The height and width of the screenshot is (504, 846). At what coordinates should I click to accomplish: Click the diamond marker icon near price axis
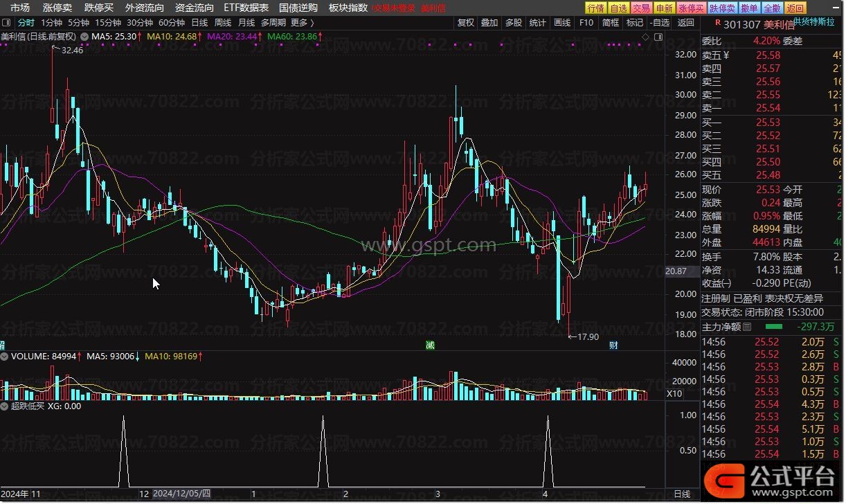[x=645, y=37]
